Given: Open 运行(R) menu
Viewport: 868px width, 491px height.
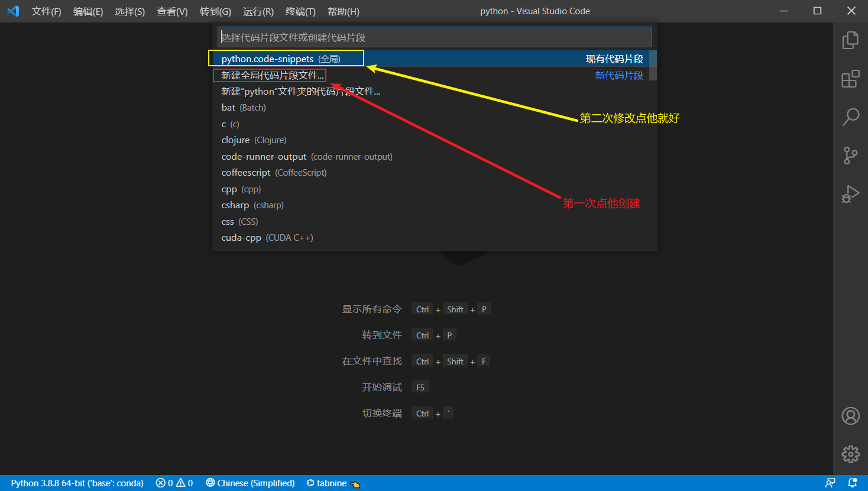Looking at the screenshot, I should [258, 11].
